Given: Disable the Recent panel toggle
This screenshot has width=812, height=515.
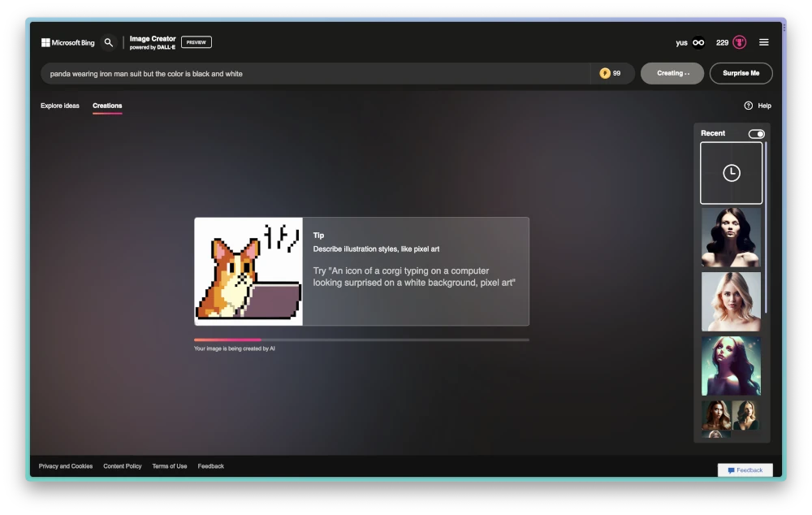Looking at the screenshot, I should point(756,134).
